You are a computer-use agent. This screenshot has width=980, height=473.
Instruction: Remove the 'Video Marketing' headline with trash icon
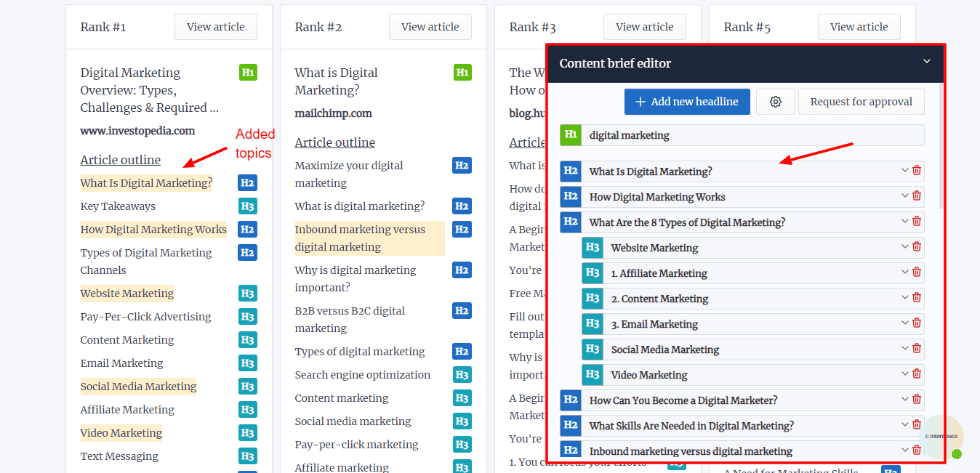[917, 374]
